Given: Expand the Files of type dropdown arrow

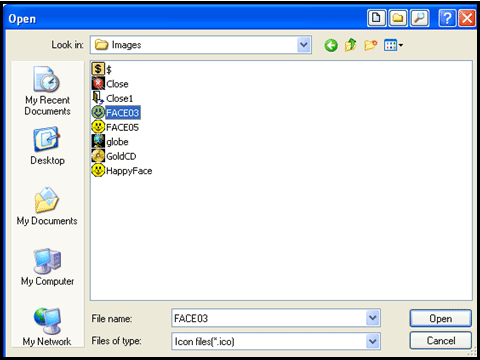Looking at the screenshot, I should click(x=373, y=341).
